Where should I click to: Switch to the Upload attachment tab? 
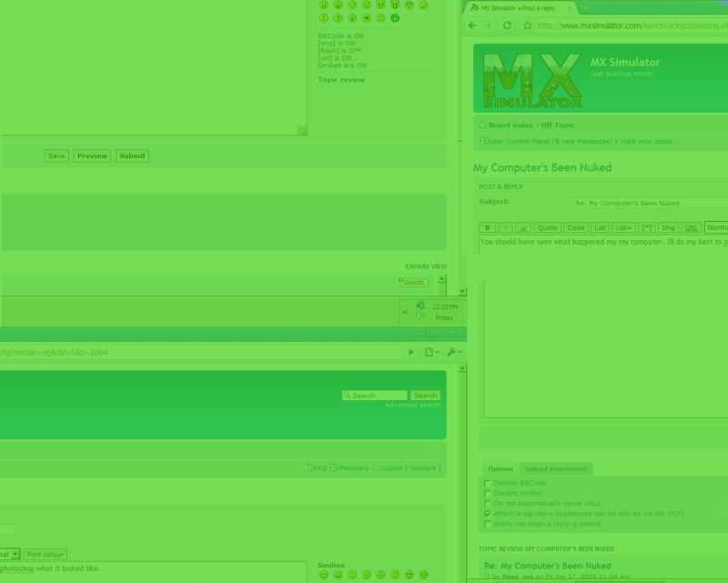[555, 468]
